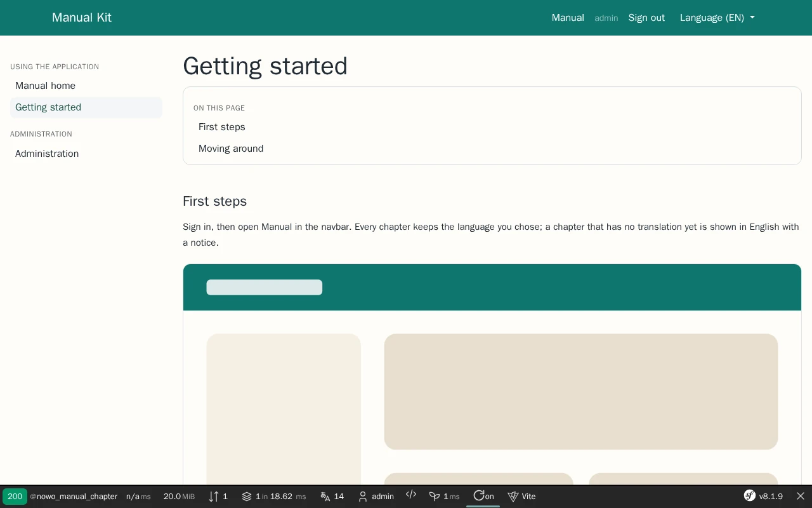Close the Symfony debug toolbar

pos(801,496)
